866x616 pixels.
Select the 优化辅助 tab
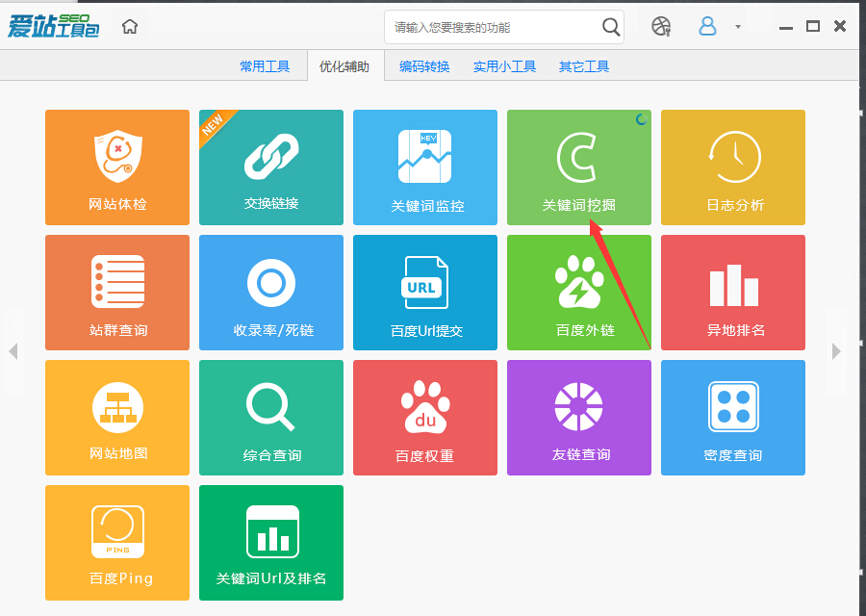point(344,66)
